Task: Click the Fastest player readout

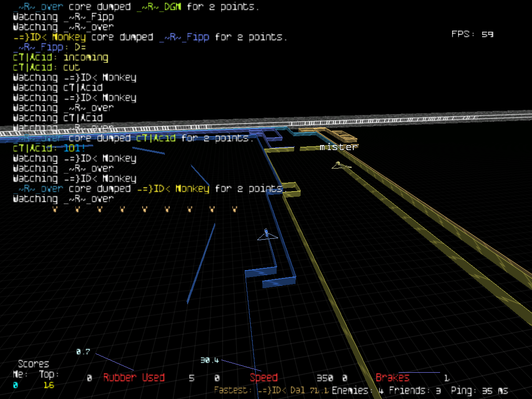Action: pyautogui.click(x=271, y=391)
